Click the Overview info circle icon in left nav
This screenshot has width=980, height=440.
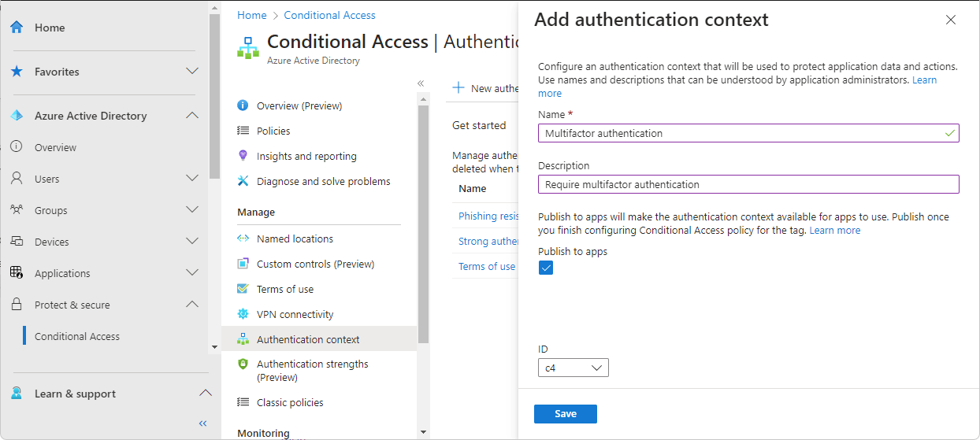coord(17,147)
